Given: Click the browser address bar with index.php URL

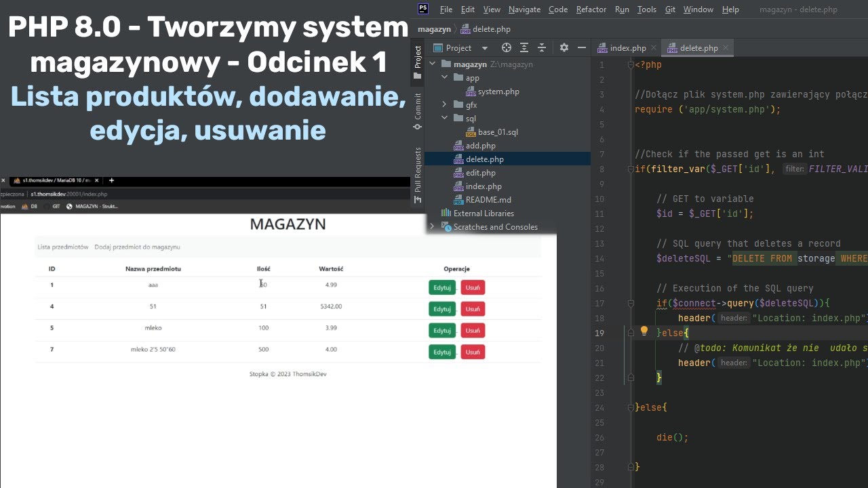Looking at the screenshot, I should click(203, 194).
